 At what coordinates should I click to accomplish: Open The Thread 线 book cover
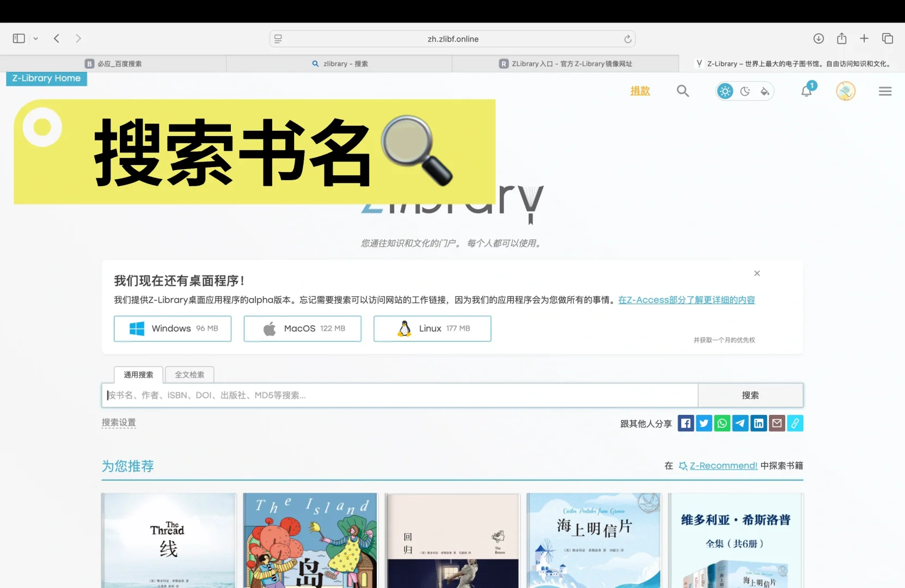[169, 541]
